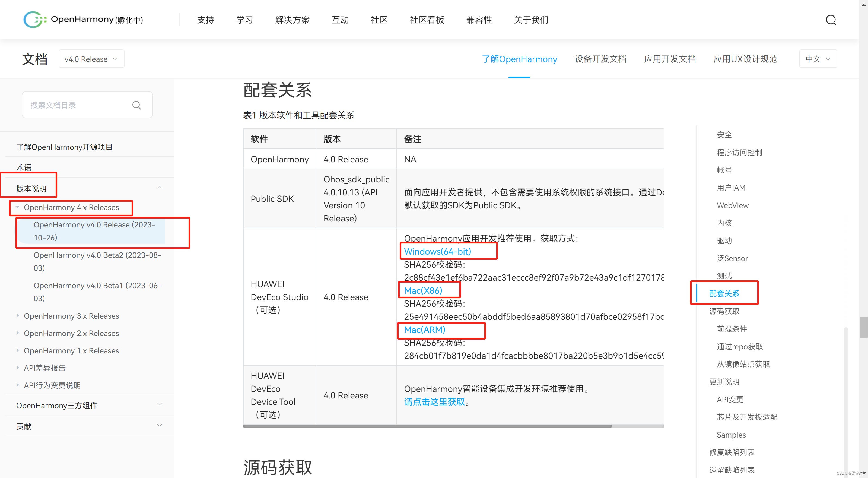
Task: Click the 搜索文档目录 search field
Action: pos(87,105)
